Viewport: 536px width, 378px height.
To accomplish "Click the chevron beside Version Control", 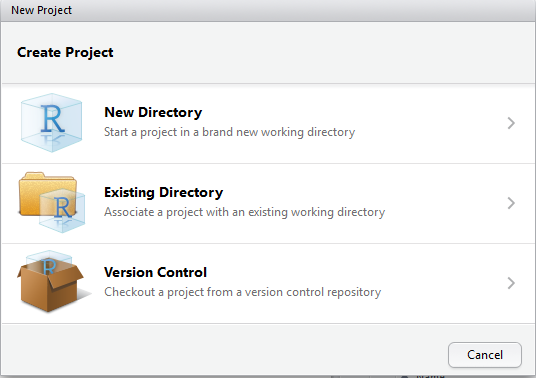I will [x=511, y=283].
